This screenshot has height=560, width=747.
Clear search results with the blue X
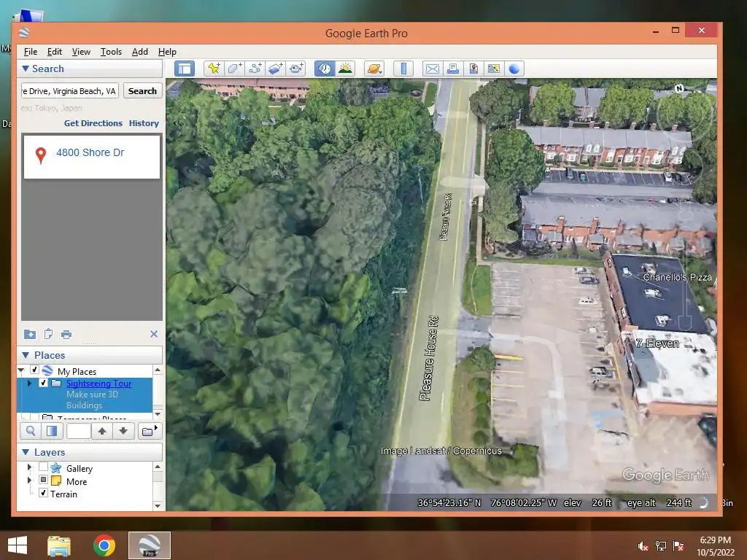(x=154, y=334)
